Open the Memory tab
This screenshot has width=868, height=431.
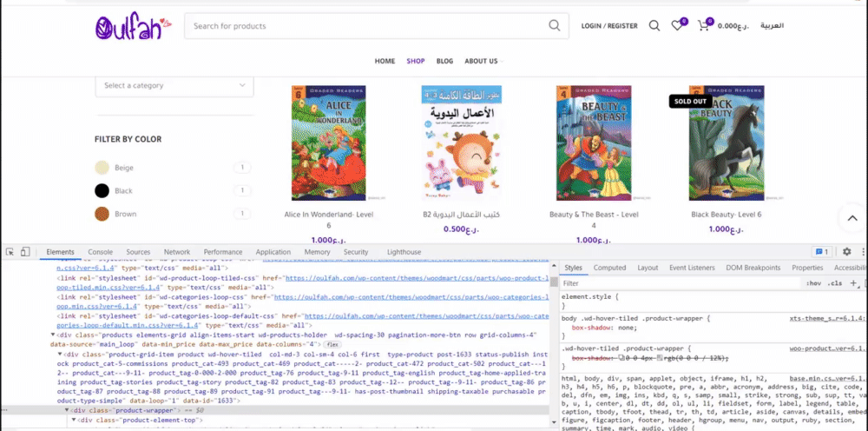click(x=317, y=251)
